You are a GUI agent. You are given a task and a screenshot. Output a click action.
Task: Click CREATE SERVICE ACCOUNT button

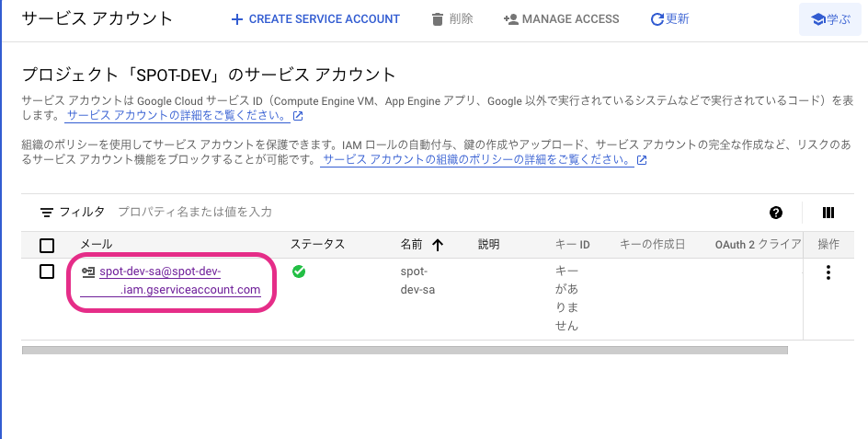[315, 19]
